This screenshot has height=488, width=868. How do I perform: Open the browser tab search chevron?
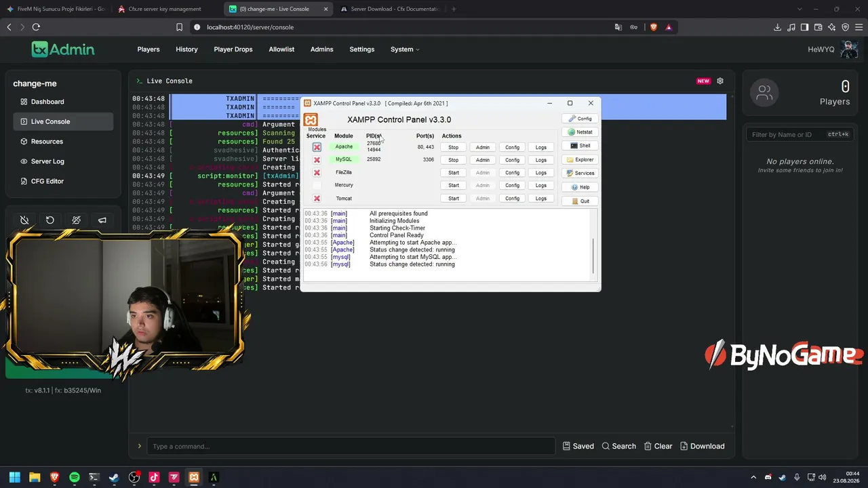800,9
